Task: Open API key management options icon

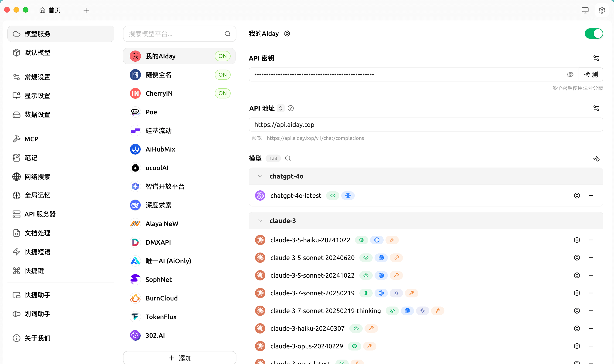Action: coord(596,58)
